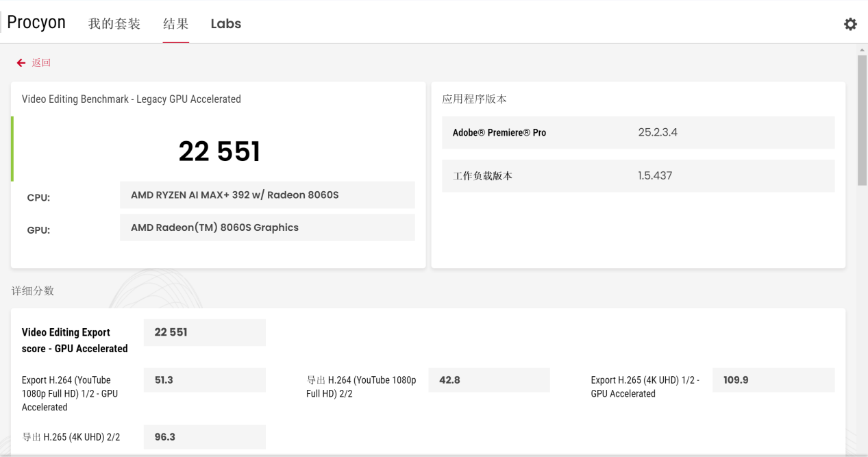Screen dimensions: 868x457
Task: Click the 工作负载版本 value 1.5.437
Action: click(x=655, y=175)
